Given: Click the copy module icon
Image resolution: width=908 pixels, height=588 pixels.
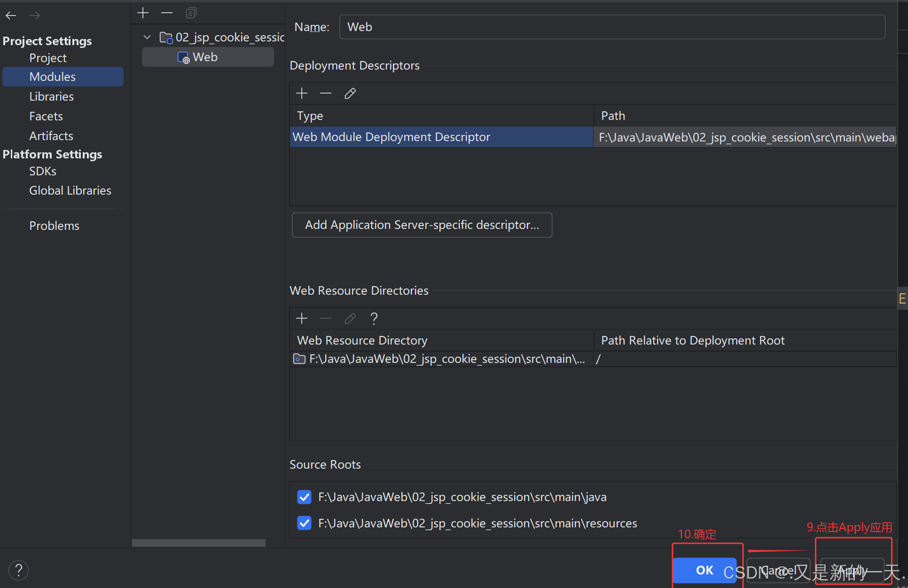Looking at the screenshot, I should pos(191,13).
